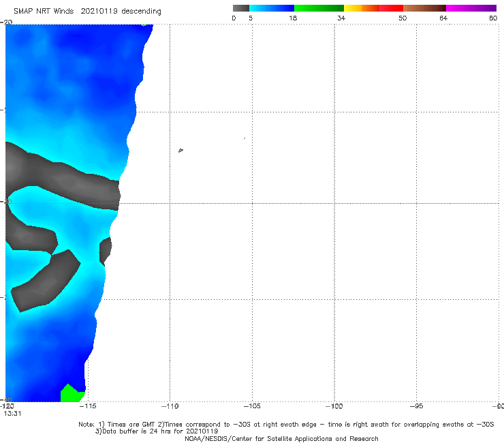Click the longitude label -100
This screenshot has height=443, width=504.
point(334,406)
